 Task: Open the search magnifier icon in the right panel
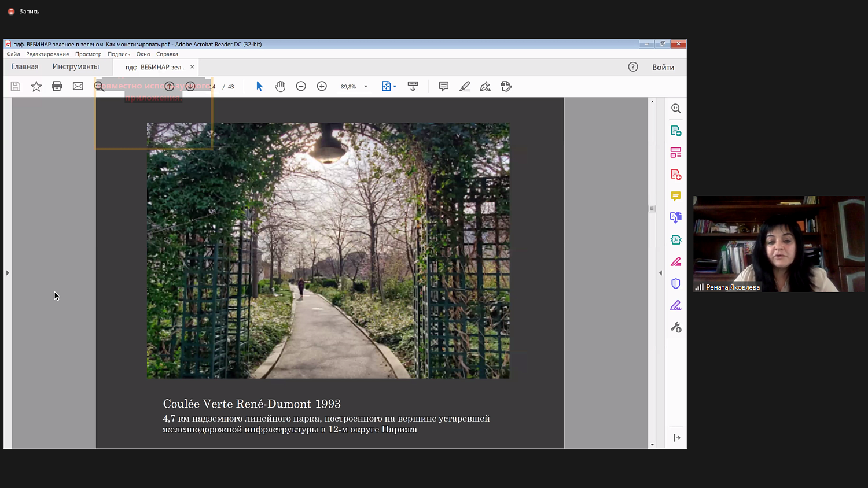pyautogui.click(x=676, y=108)
